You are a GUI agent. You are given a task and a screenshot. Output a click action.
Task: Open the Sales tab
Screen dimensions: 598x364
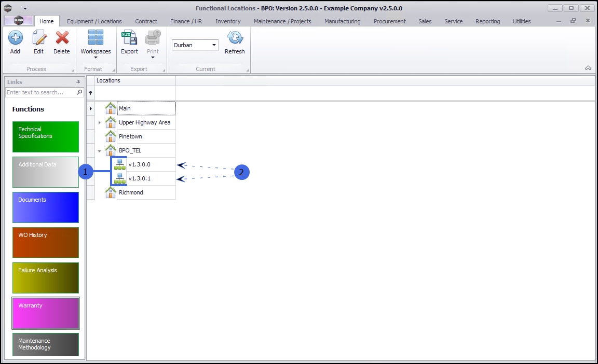425,21
